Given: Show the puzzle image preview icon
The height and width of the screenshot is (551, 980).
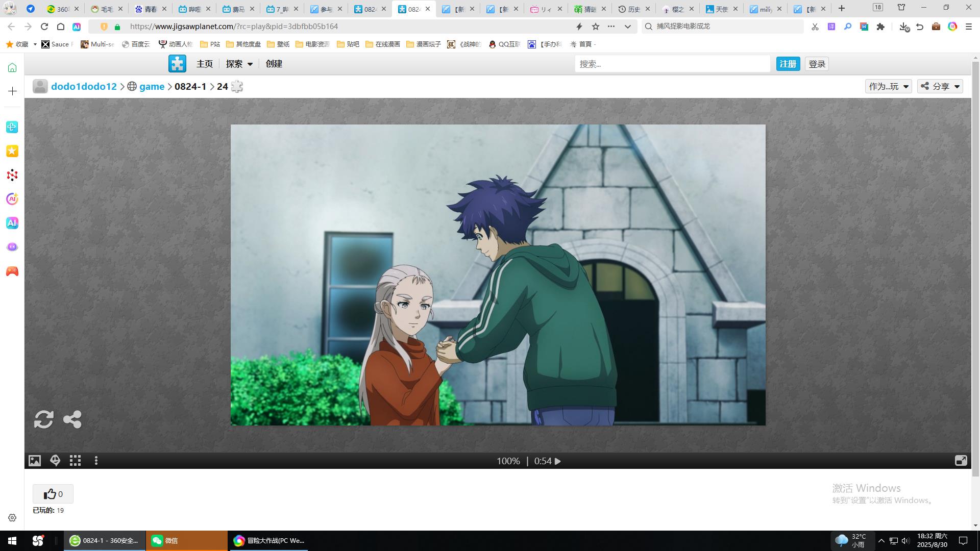Looking at the screenshot, I should tap(34, 461).
